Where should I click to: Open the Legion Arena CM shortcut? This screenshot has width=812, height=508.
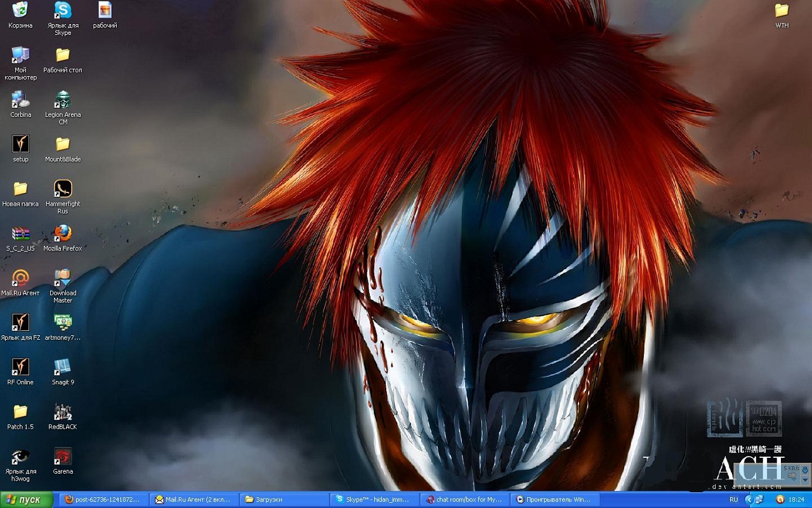tap(63, 100)
